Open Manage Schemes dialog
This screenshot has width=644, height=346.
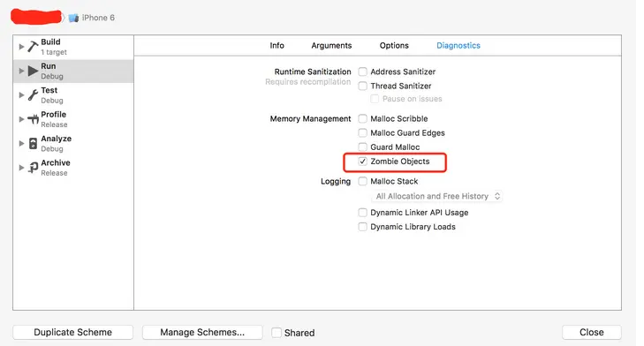point(202,332)
